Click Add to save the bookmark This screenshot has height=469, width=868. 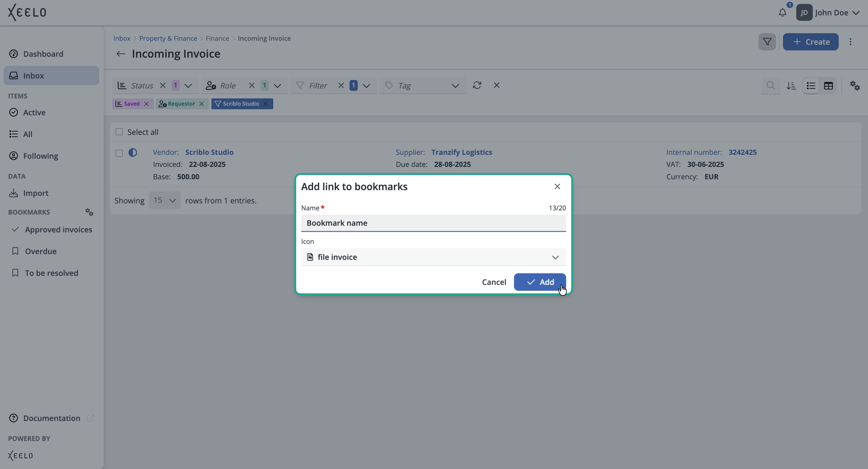539,282
